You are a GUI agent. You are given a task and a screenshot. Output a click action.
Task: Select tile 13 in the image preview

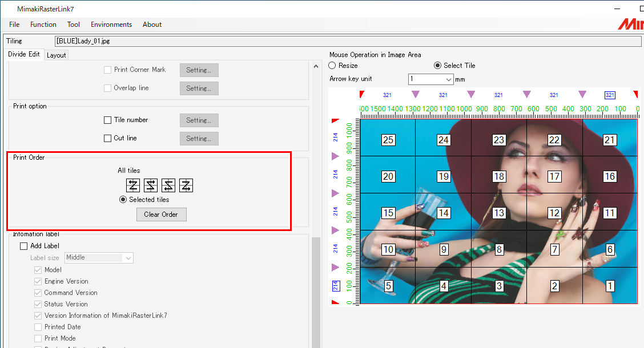pyautogui.click(x=499, y=213)
